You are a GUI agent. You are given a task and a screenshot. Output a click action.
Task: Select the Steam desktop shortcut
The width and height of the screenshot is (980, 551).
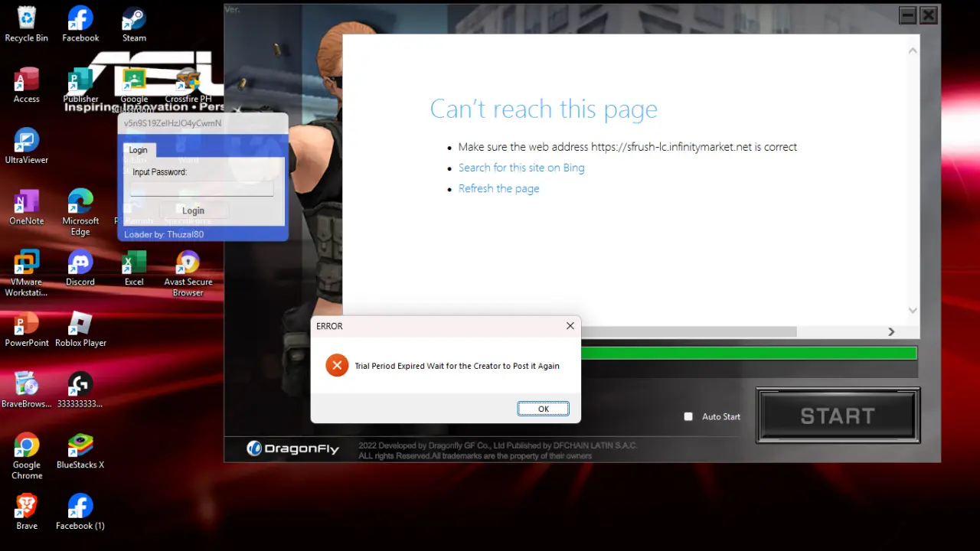134,24
